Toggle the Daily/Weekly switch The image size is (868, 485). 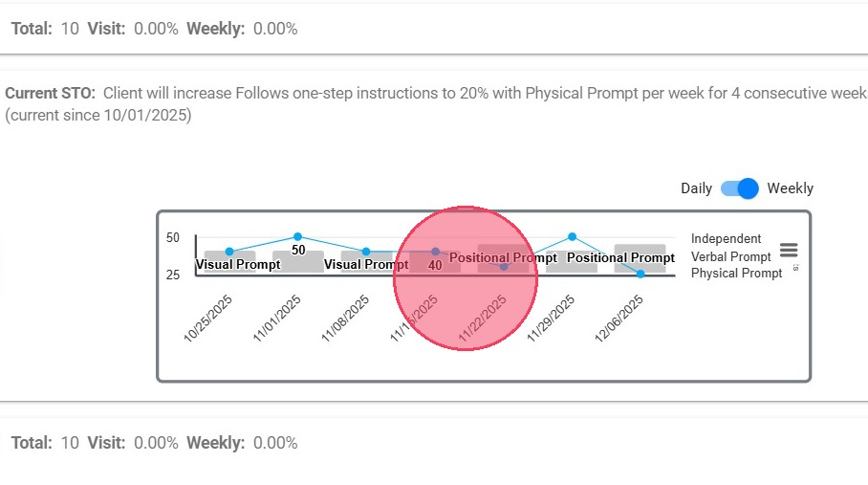click(x=739, y=188)
